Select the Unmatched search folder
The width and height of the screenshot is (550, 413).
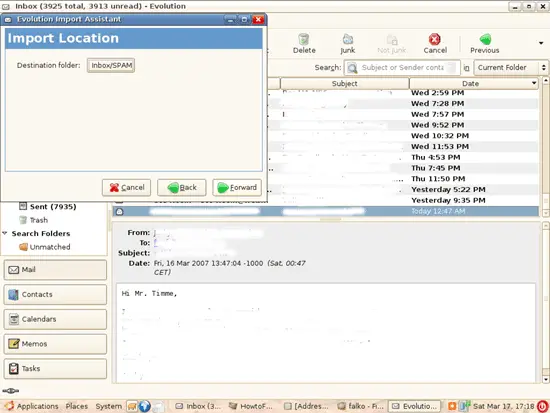49,247
